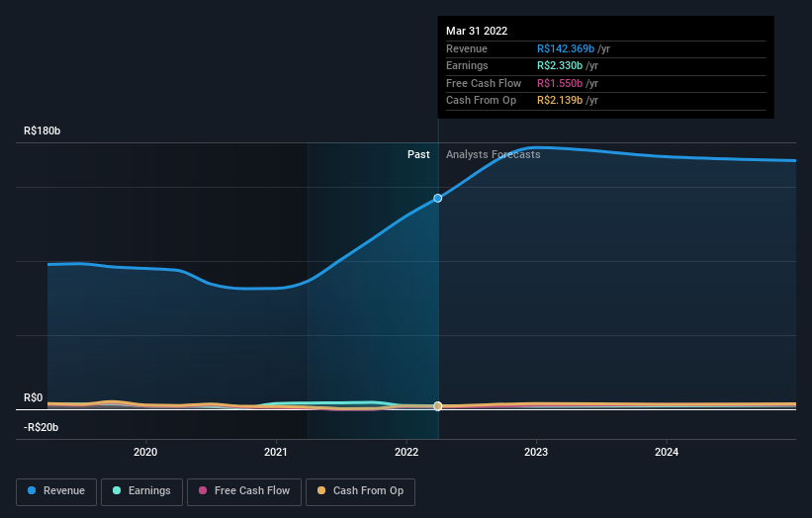Toggle the Earnings series legend button
Image resolution: width=812 pixels, height=518 pixels.
pos(141,491)
